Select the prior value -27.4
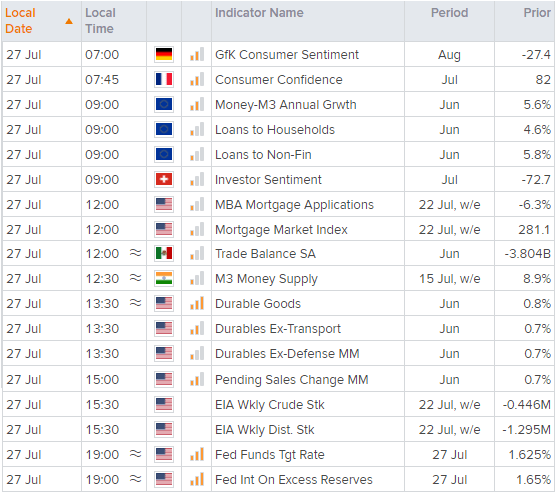 [x=536, y=55]
